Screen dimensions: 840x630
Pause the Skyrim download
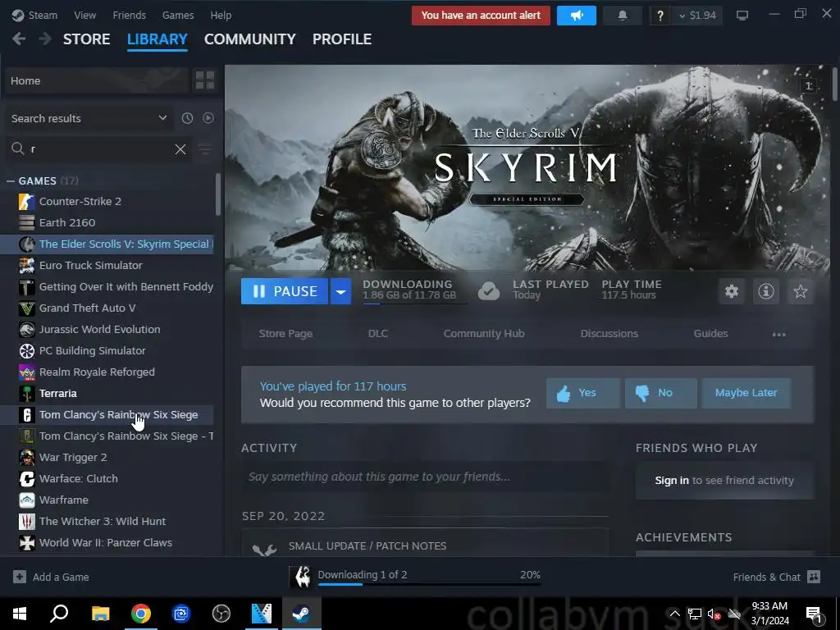pyautogui.click(x=285, y=291)
